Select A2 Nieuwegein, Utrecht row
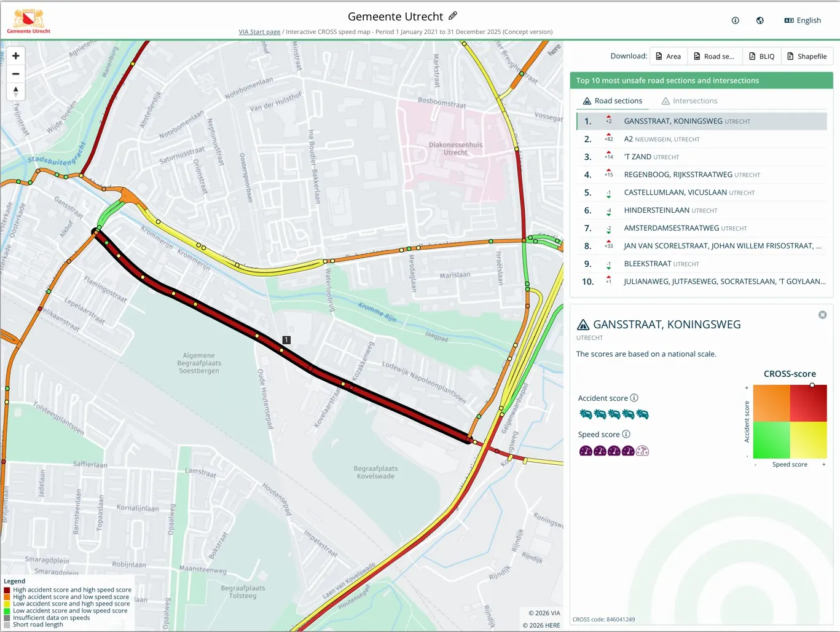This screenshot has width=840, height=632. tap(702, 139)
